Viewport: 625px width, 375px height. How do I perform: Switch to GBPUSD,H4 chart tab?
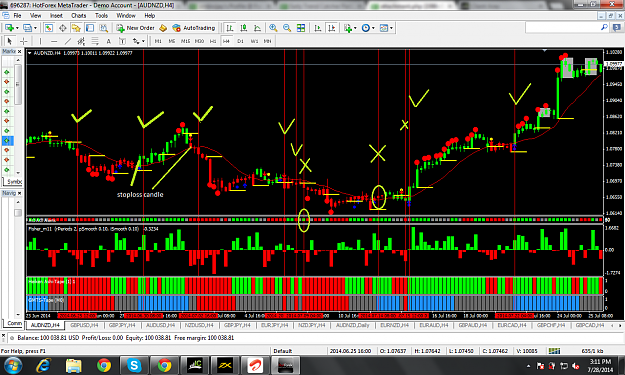(x=84, y=325)
